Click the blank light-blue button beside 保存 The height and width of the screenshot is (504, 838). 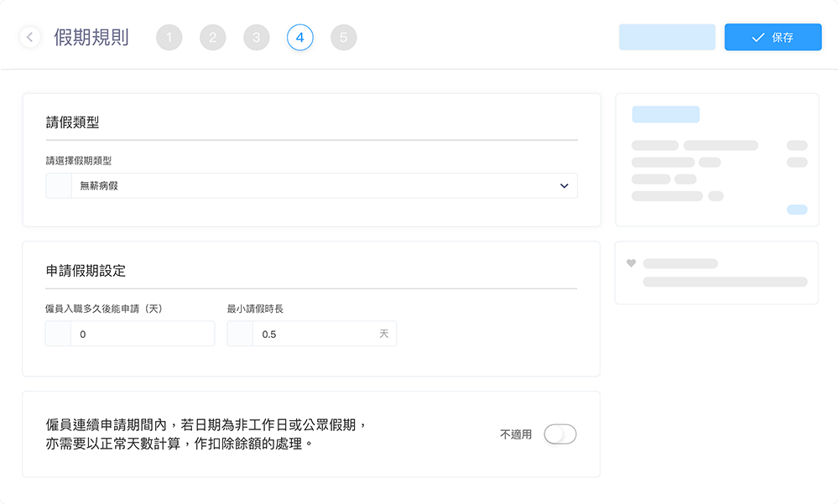667,37
